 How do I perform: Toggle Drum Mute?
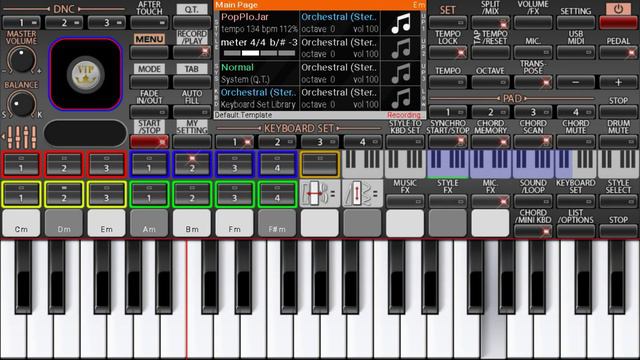pyautogui.click(x=618, y=142)
